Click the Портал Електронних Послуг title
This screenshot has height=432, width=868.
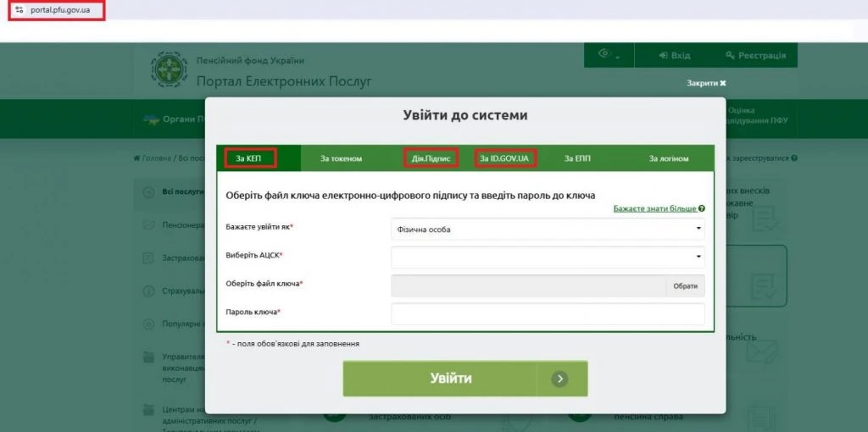click(284, 82)
